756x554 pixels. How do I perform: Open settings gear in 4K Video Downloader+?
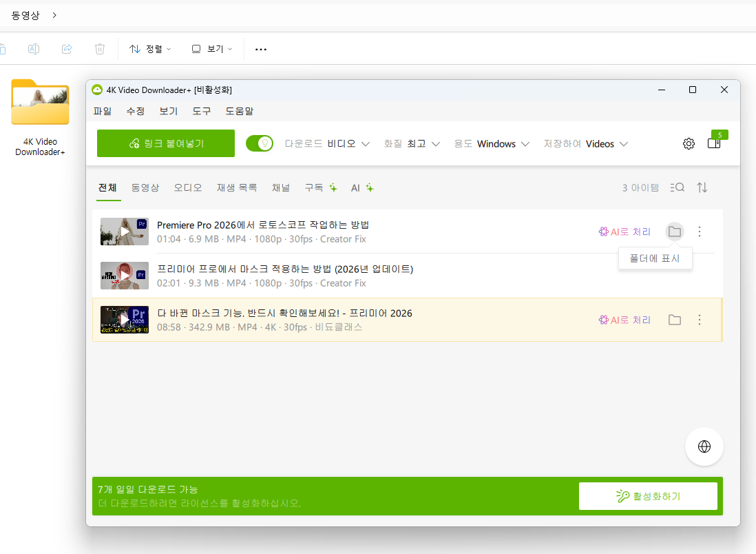coord(689,143)
